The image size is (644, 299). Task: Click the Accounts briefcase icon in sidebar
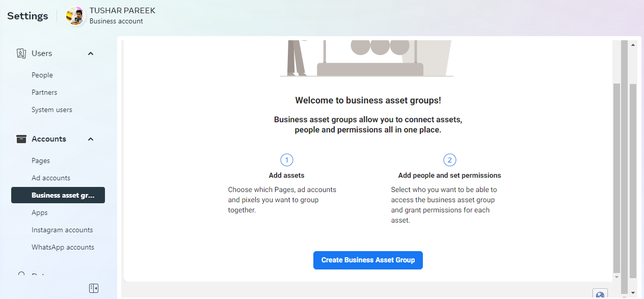(21, 139)
